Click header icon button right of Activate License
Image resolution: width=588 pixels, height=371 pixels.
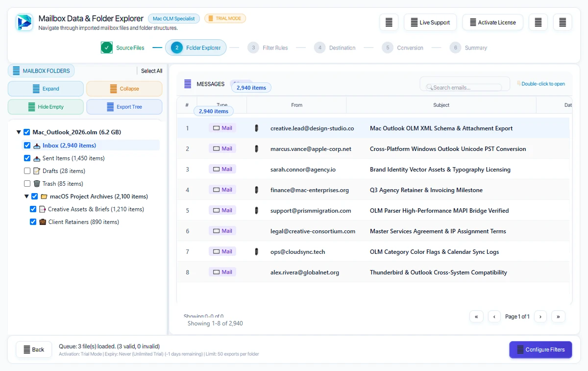[538, 23]
